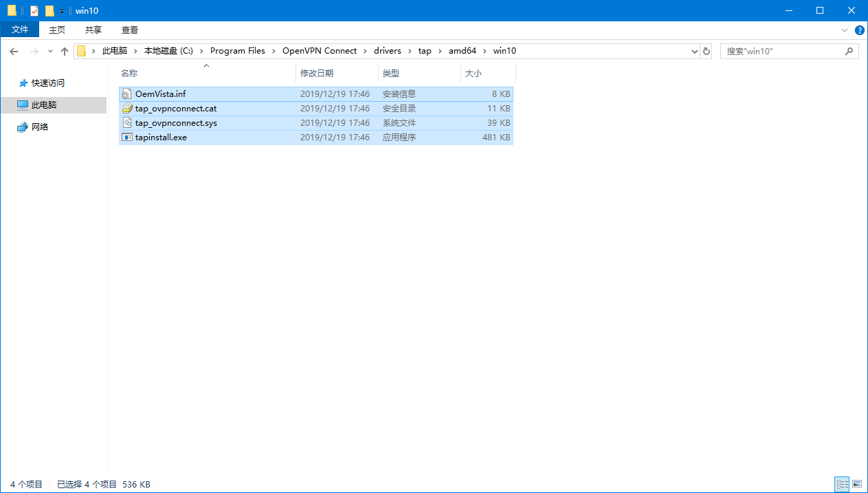868x493 pixels.
Task: Click the 快速访问 star icon
Action: pyautogui.click(x=23, y=83)
